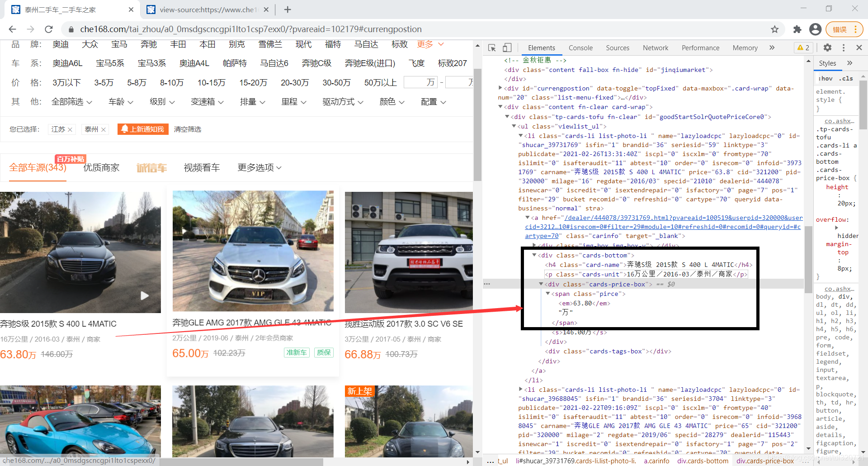Switch to the Sources tab
The height and width of the screenshot is (466, 868).
coord(618,48)
